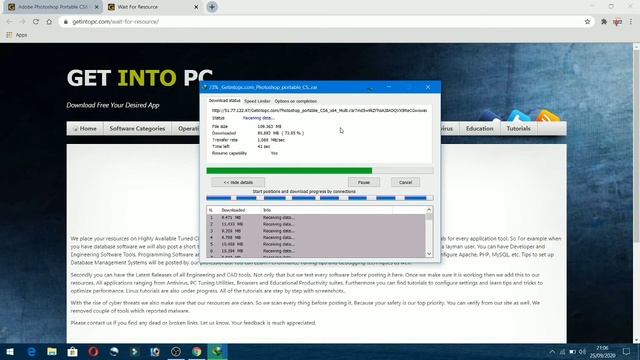This screenshot has height=360, width=640.
Task: Click the volume icon in system tray
Action: pos(582,351)
